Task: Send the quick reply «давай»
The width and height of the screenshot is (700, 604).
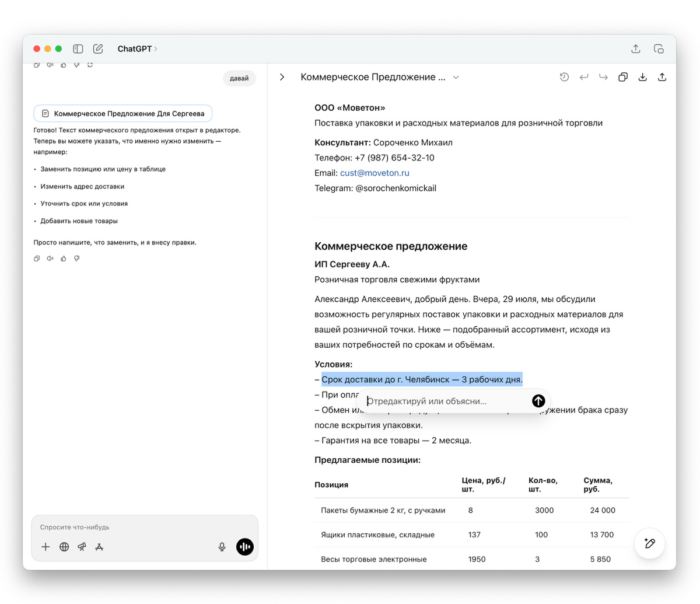Action: (x=239, y=78)
